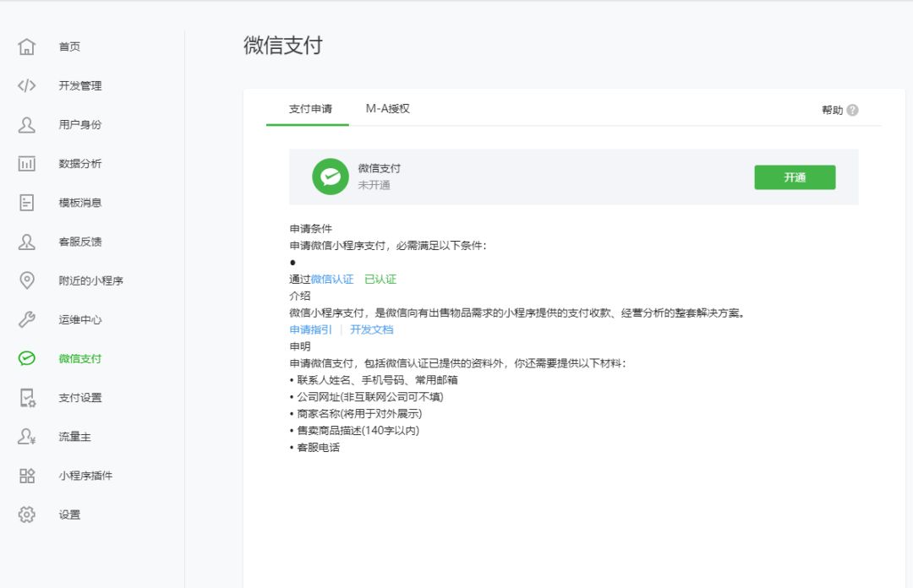Open the 微信认证 link
This screenshot has width=913, height=588.
pyautogui.click(x=332, y=279)
